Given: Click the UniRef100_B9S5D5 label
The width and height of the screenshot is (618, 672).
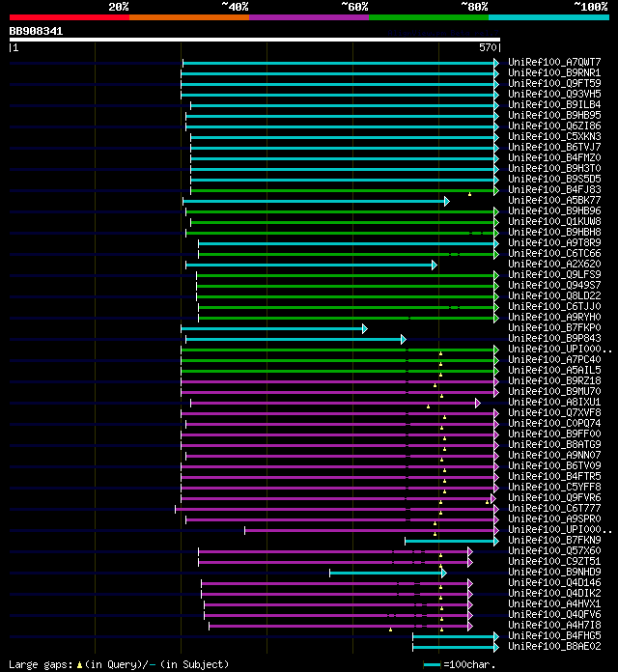Looking at the screenshot, I should (554, 179).
